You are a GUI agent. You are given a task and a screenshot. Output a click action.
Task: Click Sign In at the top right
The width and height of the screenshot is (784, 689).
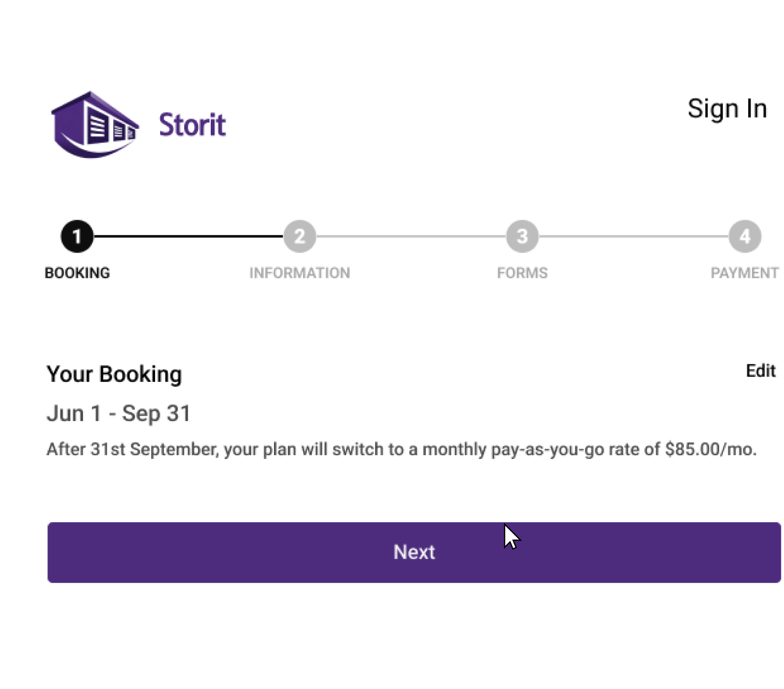[x=727, y=108]
